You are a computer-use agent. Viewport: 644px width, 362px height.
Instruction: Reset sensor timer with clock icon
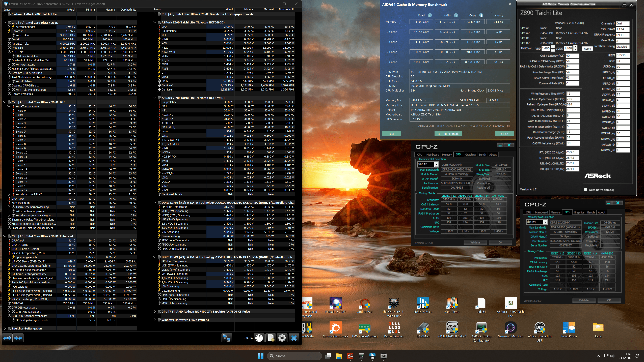(259, 338)
